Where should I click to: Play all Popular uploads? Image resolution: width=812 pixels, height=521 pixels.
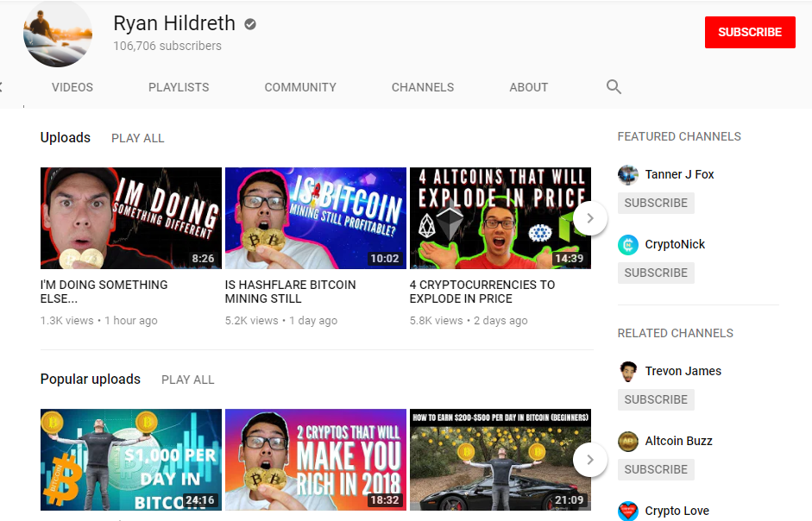[x=188, y=380]
